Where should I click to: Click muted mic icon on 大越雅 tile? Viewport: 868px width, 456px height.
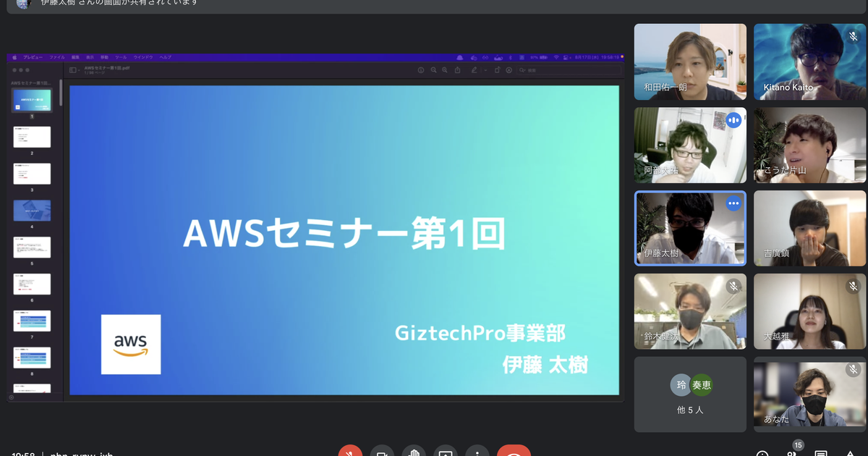[853, 287]
